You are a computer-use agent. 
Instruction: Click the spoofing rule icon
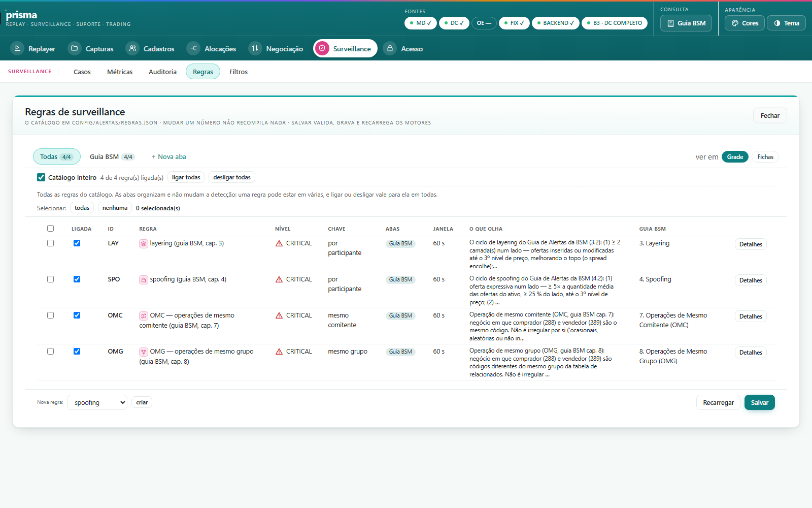(144, 280)
